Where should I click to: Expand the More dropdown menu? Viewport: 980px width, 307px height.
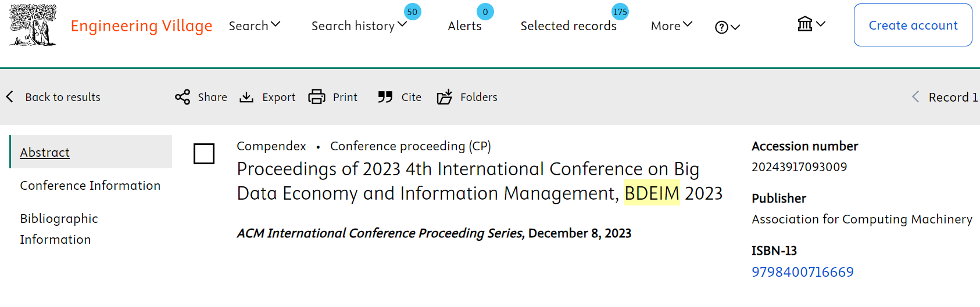click(x=671, y=26)
